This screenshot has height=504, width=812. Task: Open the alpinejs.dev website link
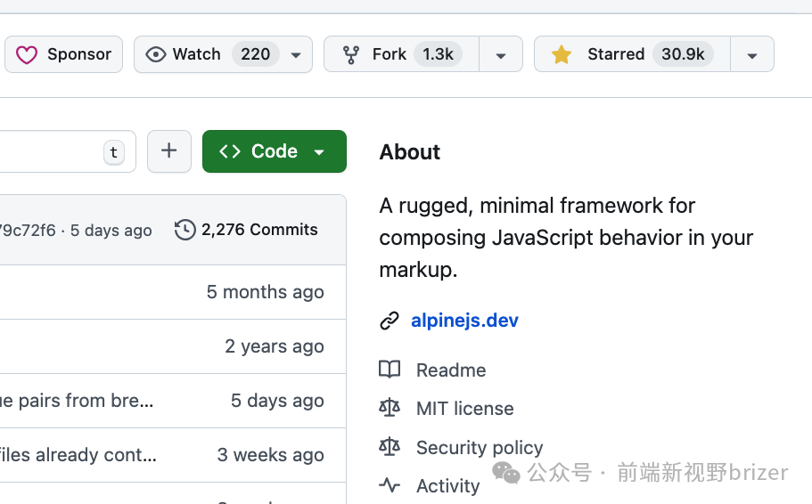[464, 321]
